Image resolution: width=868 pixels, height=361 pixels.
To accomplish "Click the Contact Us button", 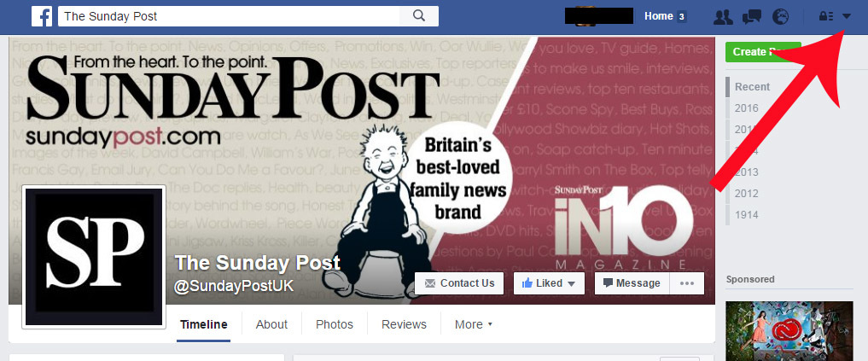I will click(459, 283).
